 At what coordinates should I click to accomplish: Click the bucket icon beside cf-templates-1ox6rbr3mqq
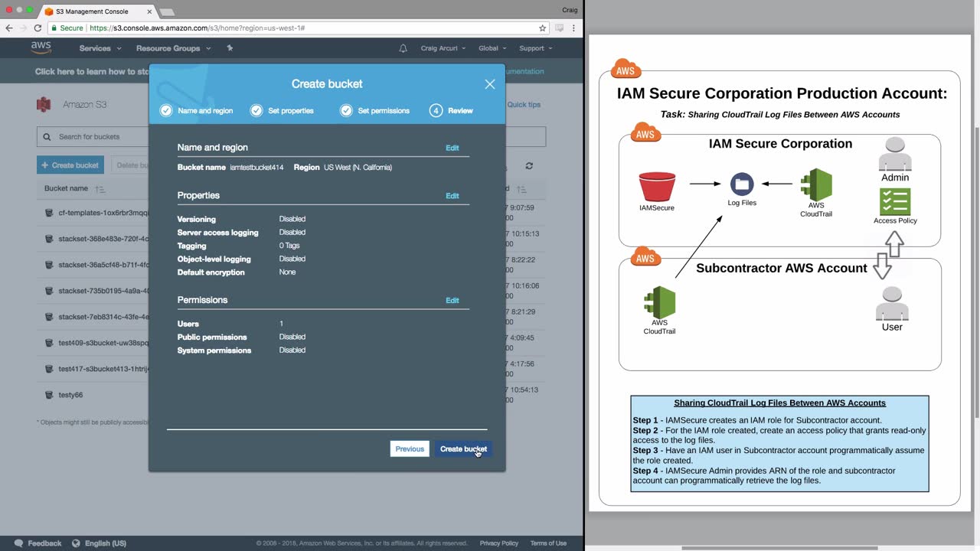pyautogui.click(x=49, y=213)
